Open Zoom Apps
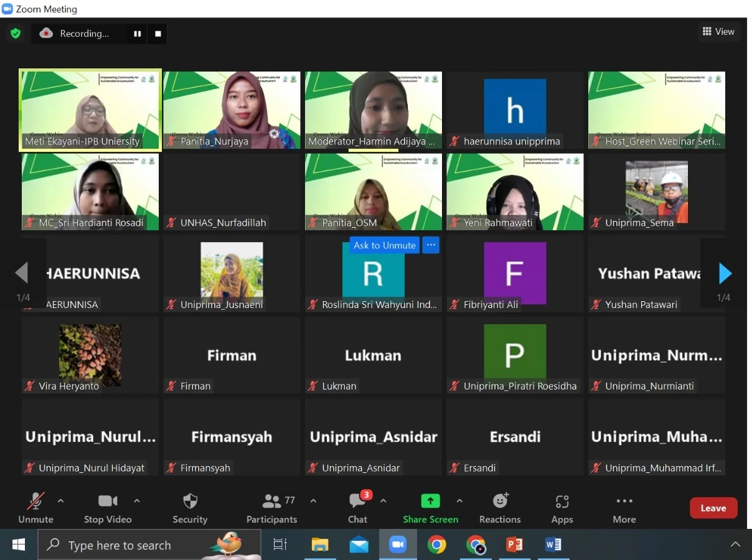This screenshot has height=560, width=752. [x=562, y=508]
